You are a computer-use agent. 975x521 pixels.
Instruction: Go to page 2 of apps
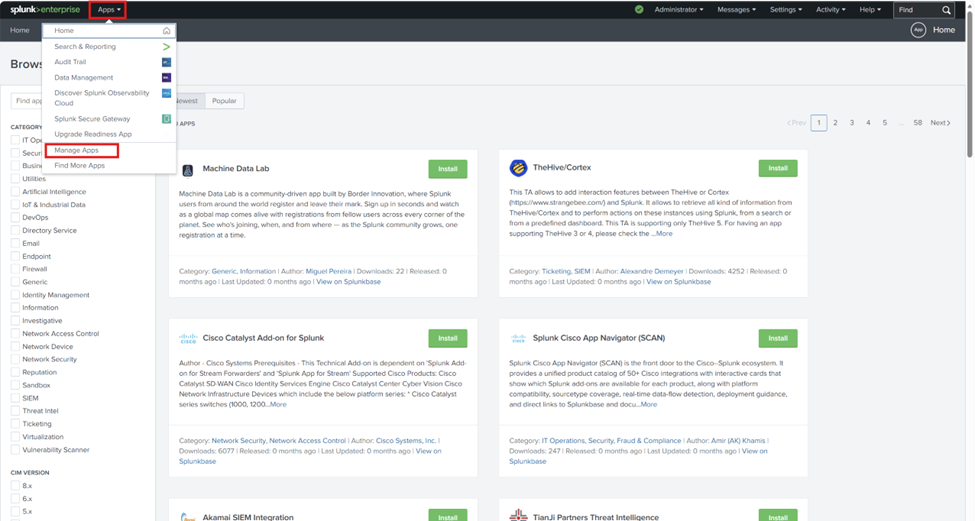(x=835, y=123)
